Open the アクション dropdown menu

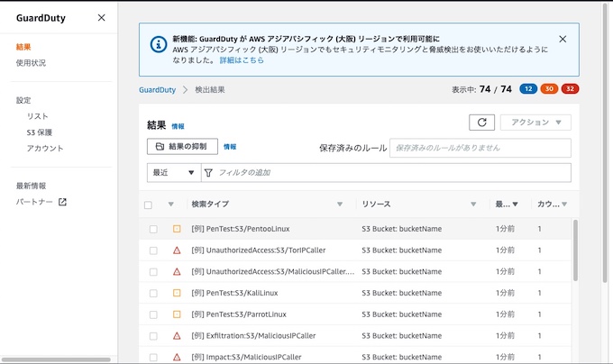535,123
